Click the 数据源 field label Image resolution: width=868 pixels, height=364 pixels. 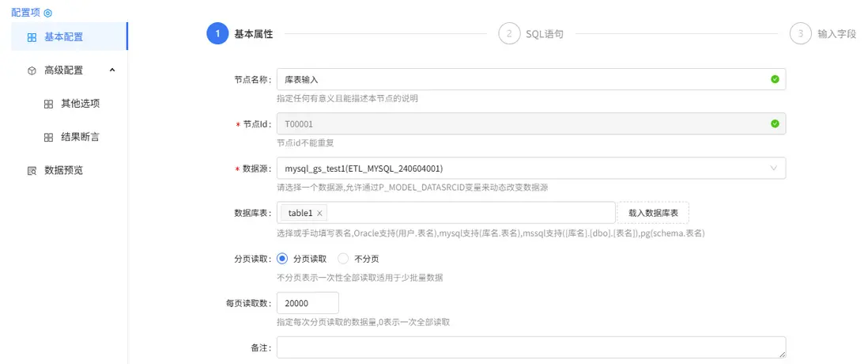(x=258, y=168)
